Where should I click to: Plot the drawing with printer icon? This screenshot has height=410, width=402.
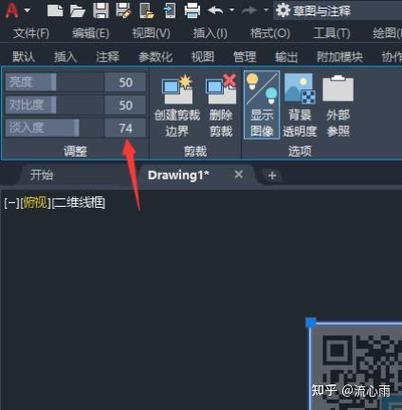pyautogui.click(x=192, y=10)
